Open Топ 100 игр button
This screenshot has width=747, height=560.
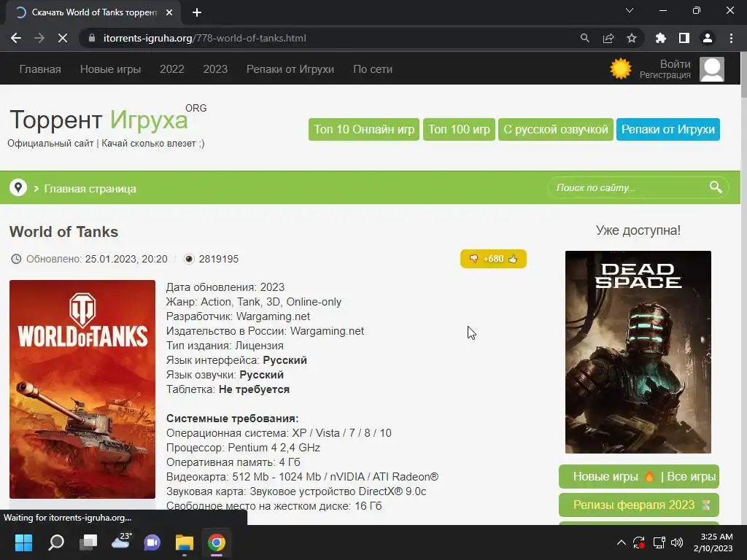tap(459, 129)
